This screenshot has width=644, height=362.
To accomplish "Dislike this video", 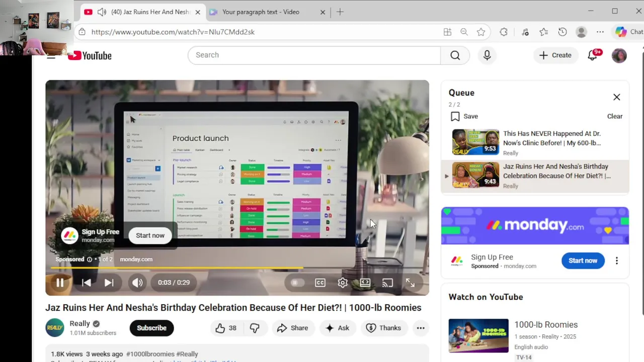I will click(255, 328).
